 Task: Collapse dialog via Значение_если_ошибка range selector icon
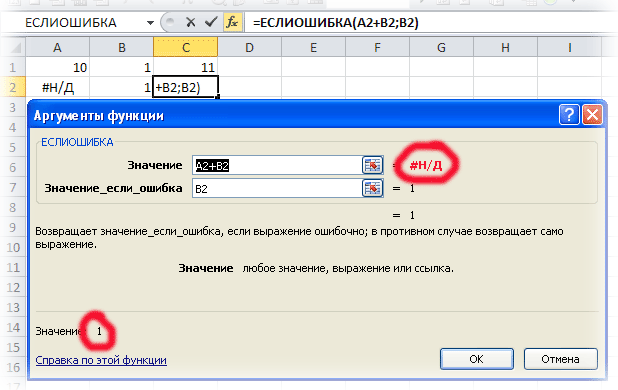[372, 188]
